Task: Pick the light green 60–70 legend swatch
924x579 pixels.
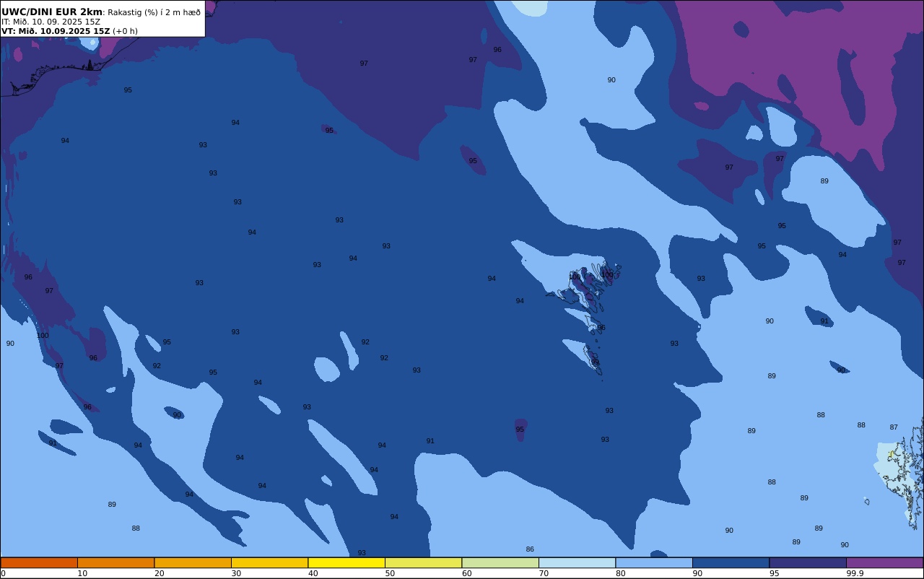Action: [500, 562]
